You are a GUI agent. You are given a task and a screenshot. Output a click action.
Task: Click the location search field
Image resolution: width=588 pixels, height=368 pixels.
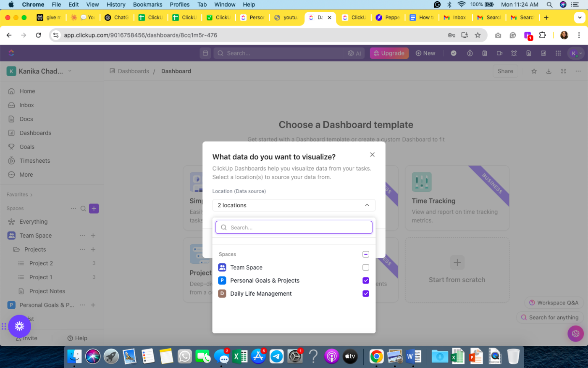click(x=294, y=228)
